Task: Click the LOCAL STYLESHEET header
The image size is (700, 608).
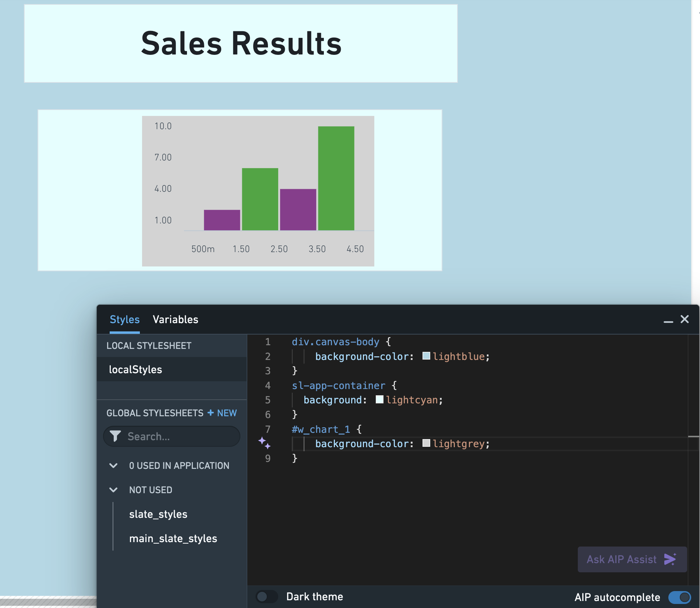Action: click(149, 346)
